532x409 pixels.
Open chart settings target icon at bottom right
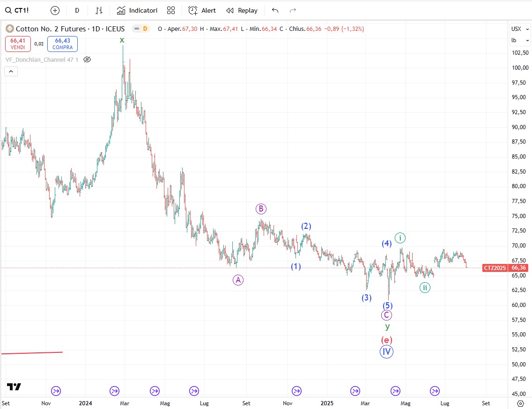click(x=520, y=403)
